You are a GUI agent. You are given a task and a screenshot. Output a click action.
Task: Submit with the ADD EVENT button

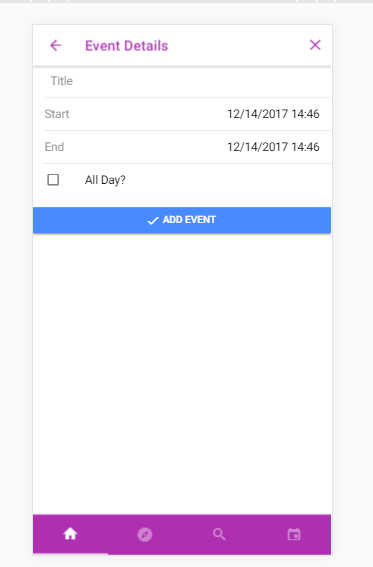182,220
